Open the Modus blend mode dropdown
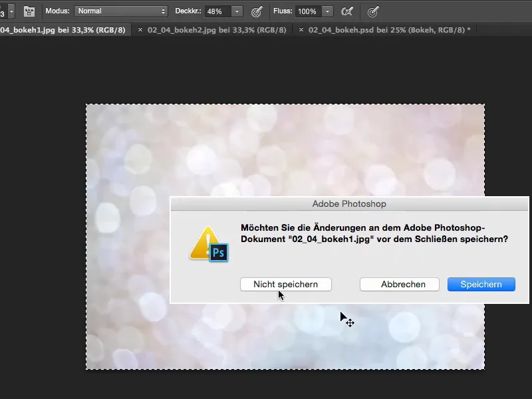The width and height of the screenshot is (532, 399). (x=121, y=11)
